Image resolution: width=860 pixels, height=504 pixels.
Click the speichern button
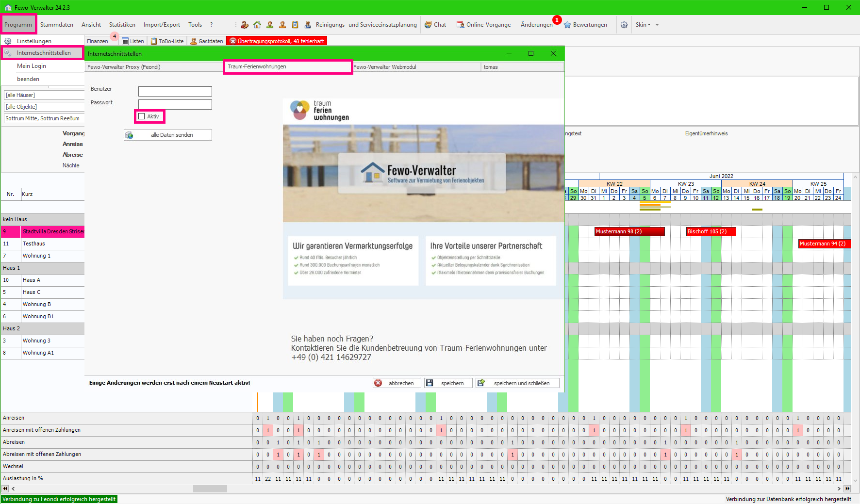[x=448, y=383]
